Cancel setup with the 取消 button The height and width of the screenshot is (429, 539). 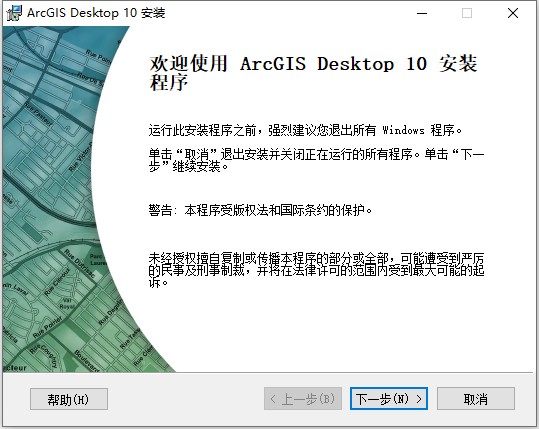pyautogui.click(x=476, y=399)
